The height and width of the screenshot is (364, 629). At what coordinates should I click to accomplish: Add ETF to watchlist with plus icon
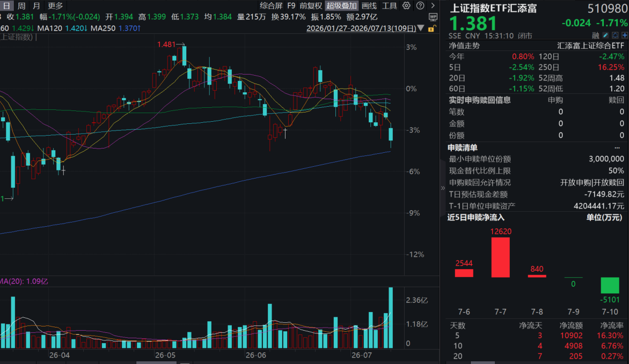(x=625, y=35)
